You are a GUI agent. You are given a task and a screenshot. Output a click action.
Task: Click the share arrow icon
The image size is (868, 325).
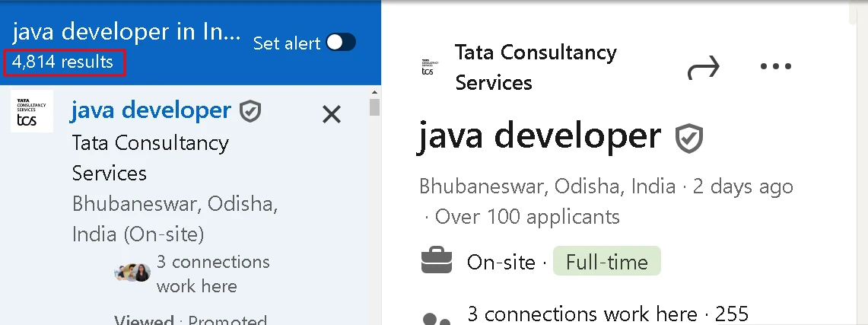tap(703, 67)
